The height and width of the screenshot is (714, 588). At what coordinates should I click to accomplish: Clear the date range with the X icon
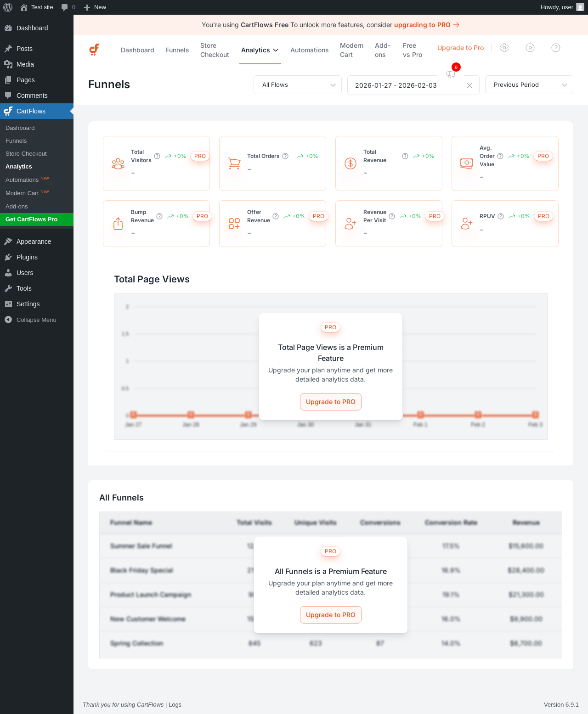(469, 85)
